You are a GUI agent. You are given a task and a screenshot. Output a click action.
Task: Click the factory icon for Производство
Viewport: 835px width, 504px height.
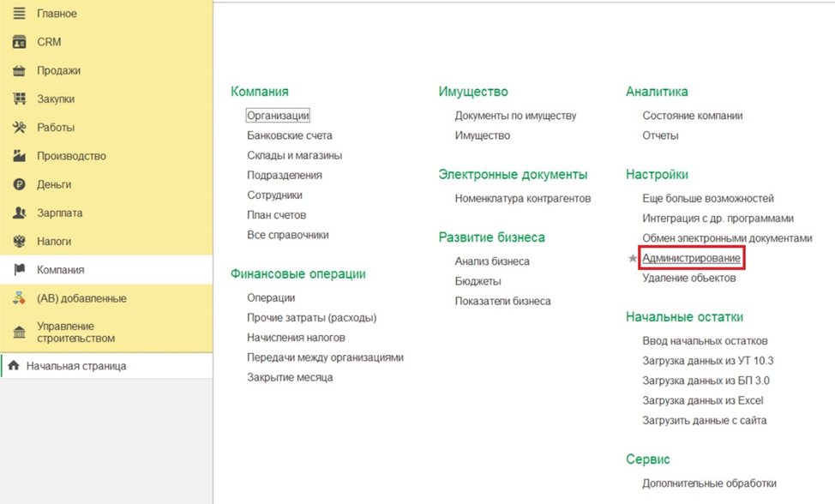19,156
